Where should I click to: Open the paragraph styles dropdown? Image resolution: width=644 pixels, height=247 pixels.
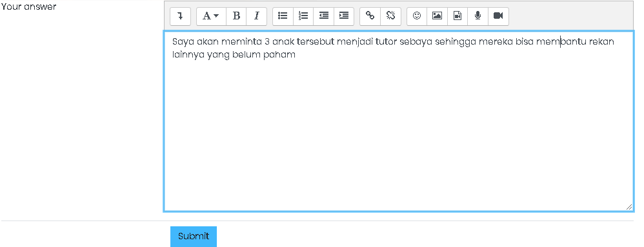pyautogui.click(x=212, y=16)
